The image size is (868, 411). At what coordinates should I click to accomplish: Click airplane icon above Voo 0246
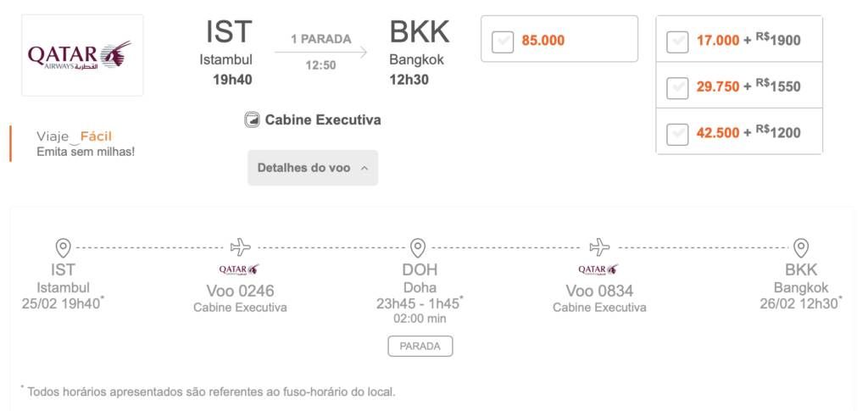pyautogui.click(x=240, y=247)
